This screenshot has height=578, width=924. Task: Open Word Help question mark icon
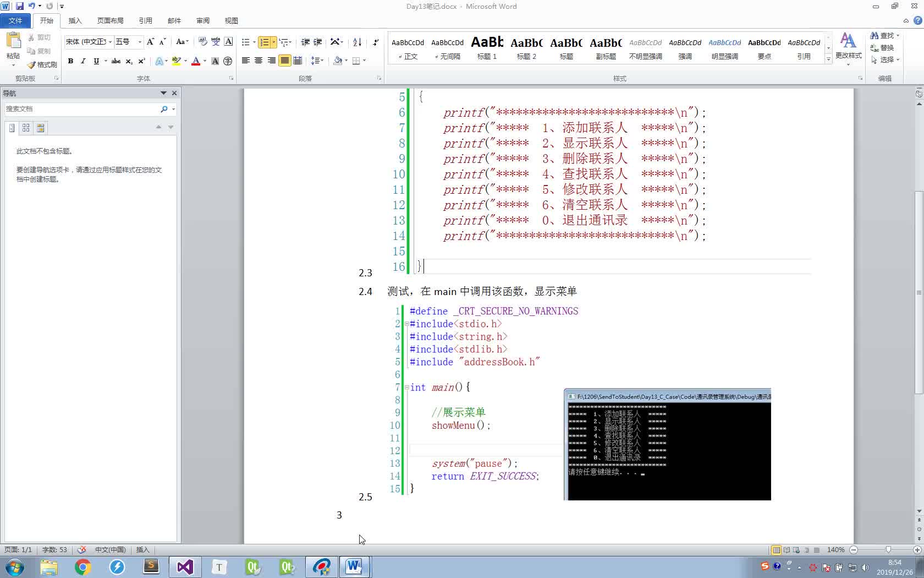pyautogui.click(x=917, y=20)
